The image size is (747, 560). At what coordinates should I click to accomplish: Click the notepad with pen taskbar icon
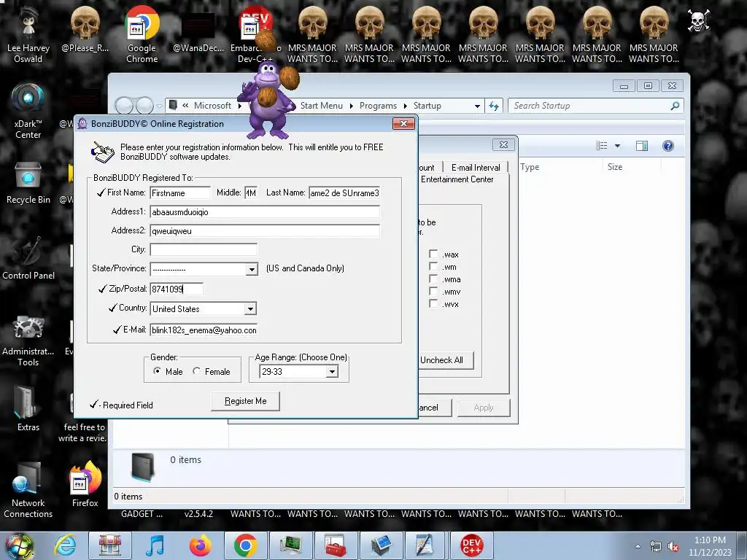424,545
